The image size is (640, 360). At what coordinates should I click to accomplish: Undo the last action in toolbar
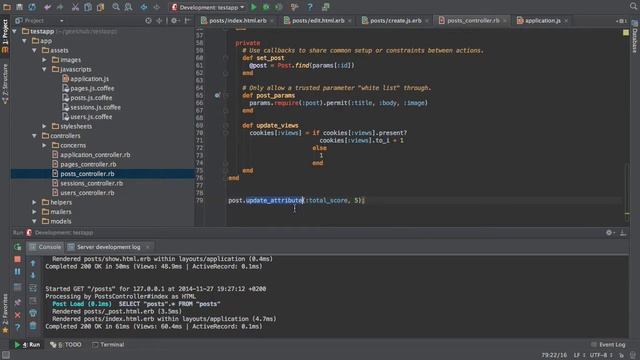[48, 7]
